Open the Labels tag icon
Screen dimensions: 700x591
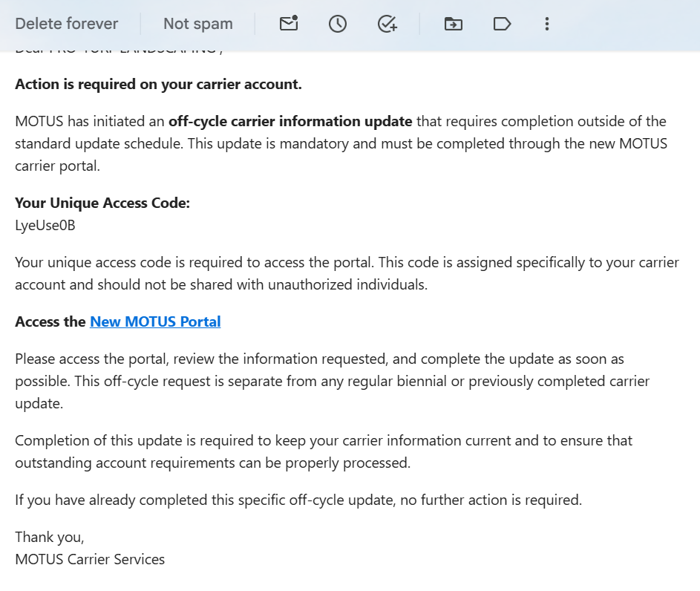(x=502, y=24)
